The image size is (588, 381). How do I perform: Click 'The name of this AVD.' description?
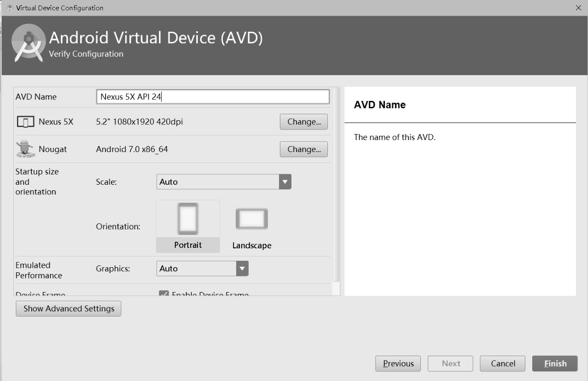coord(395,137)
